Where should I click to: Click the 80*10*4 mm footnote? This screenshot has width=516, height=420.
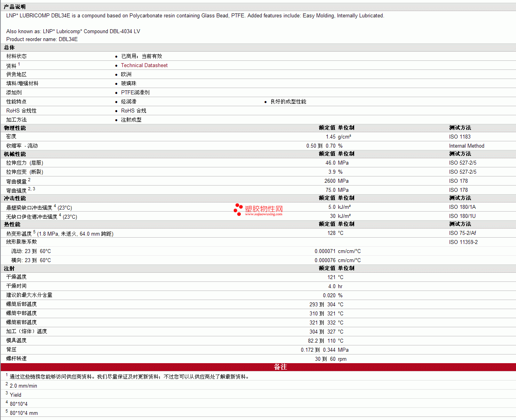tap(24, 413)
